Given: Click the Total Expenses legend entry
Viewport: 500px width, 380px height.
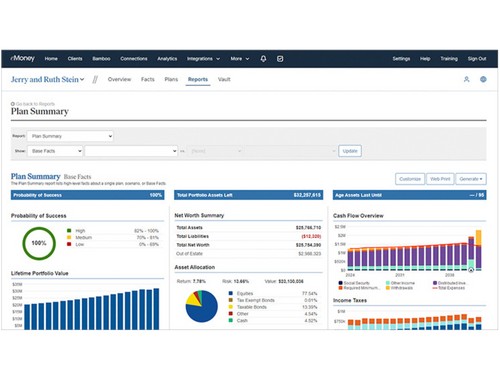Looking at the screenshot, I should coord(449,288).
